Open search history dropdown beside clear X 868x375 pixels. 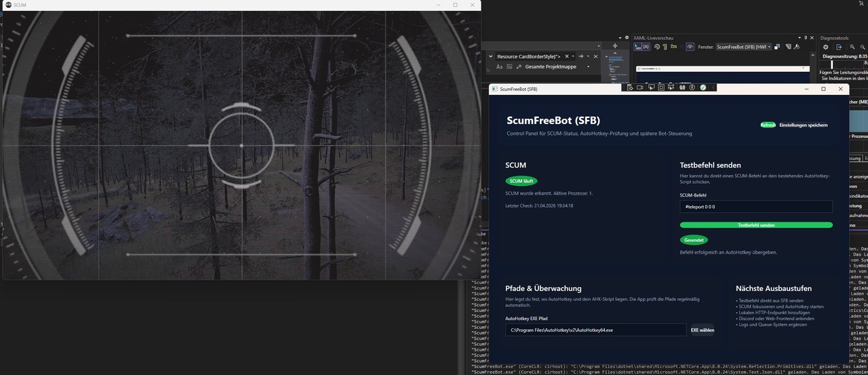(572, 56)
